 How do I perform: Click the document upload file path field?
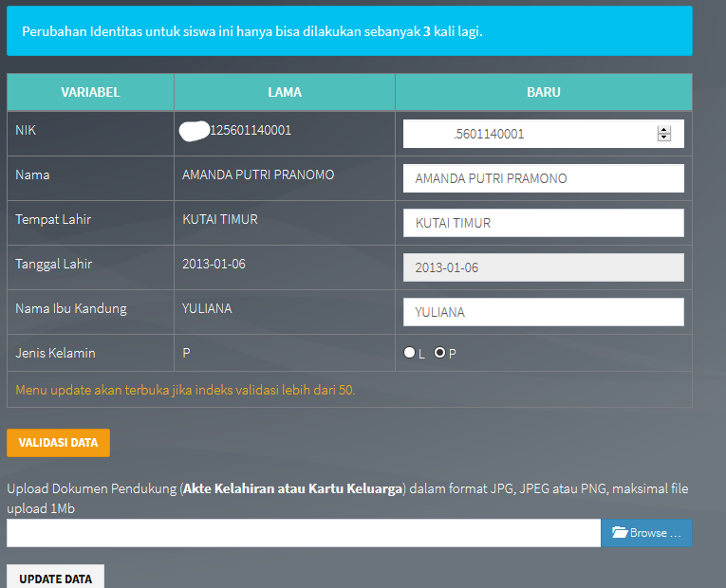coord(304,533)
